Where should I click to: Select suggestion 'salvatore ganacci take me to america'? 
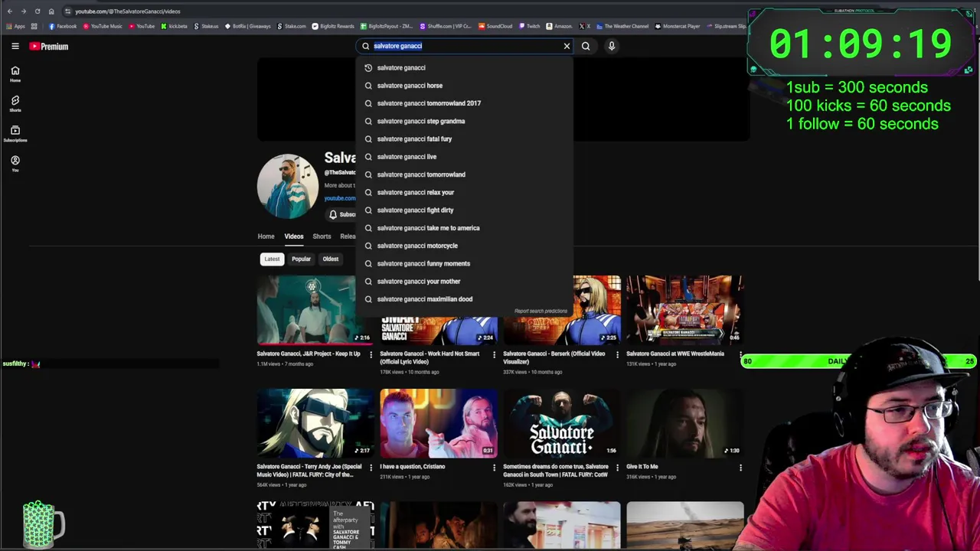click(465, 228)
